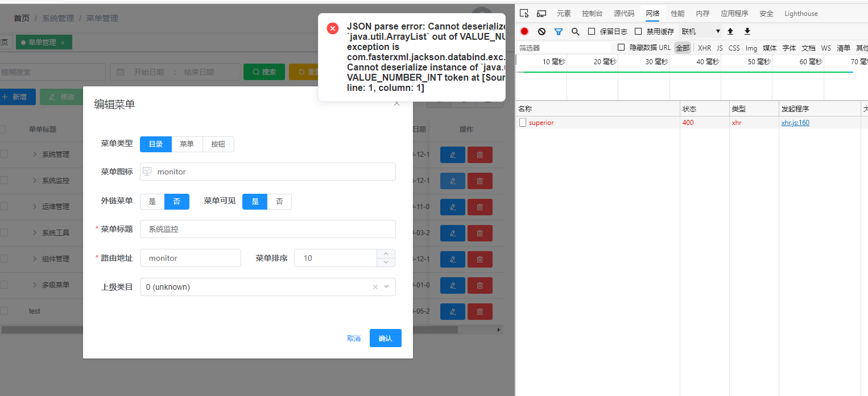Click the red record network log button

524,31
